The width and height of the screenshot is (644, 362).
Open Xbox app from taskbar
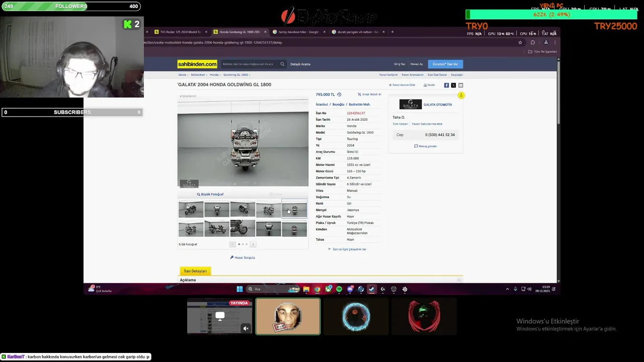(328, 289)
